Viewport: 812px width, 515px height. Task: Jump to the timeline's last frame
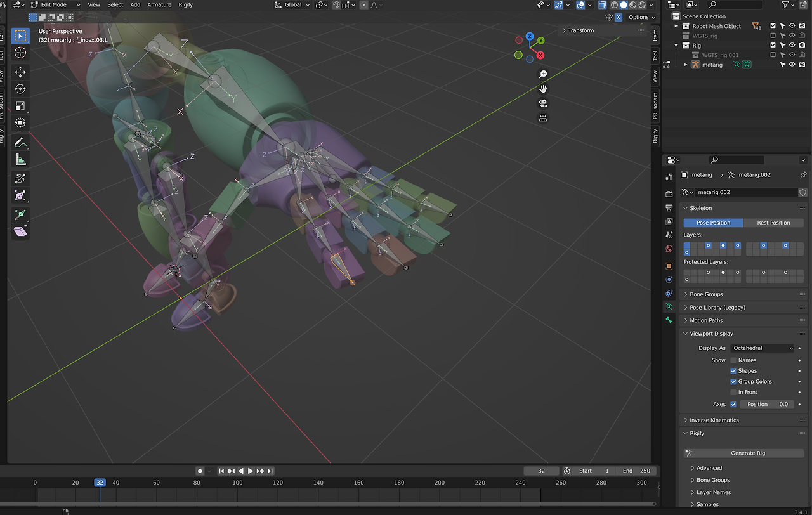point(270,471)
